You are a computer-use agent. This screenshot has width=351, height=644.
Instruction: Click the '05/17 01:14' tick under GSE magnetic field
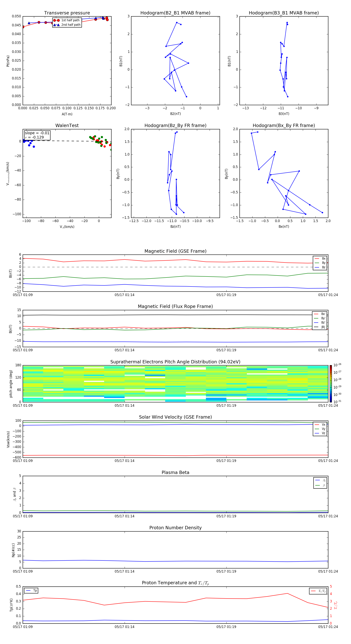pyautogui.click(x=124, y=295)
